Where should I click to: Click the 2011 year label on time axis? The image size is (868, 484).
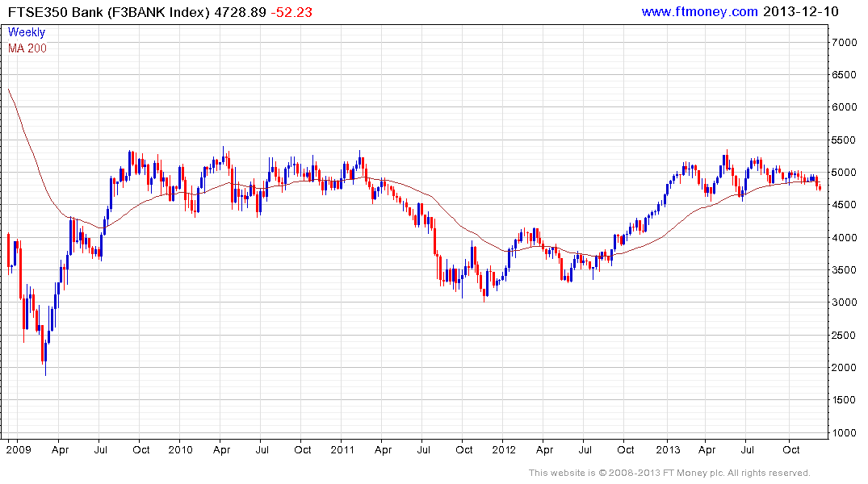tap(342, 449)
